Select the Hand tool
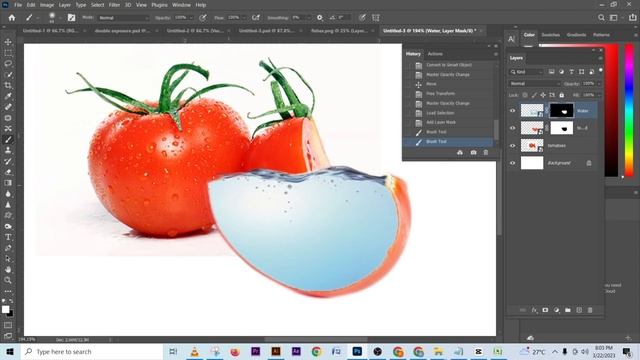 click(x=8, y=269)
